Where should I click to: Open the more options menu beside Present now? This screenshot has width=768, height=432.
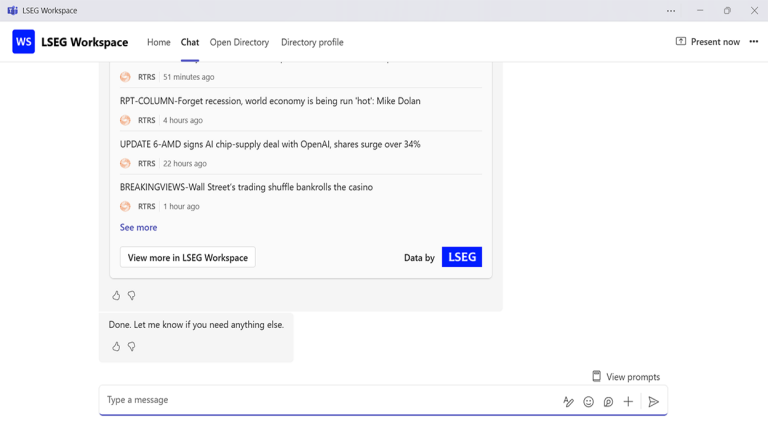pos(754,42)
